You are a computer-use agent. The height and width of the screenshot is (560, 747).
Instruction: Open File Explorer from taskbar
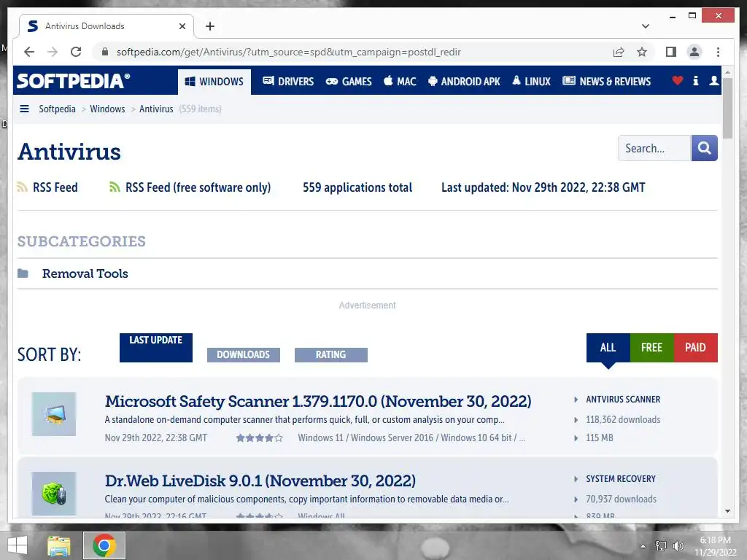[59, 545]
